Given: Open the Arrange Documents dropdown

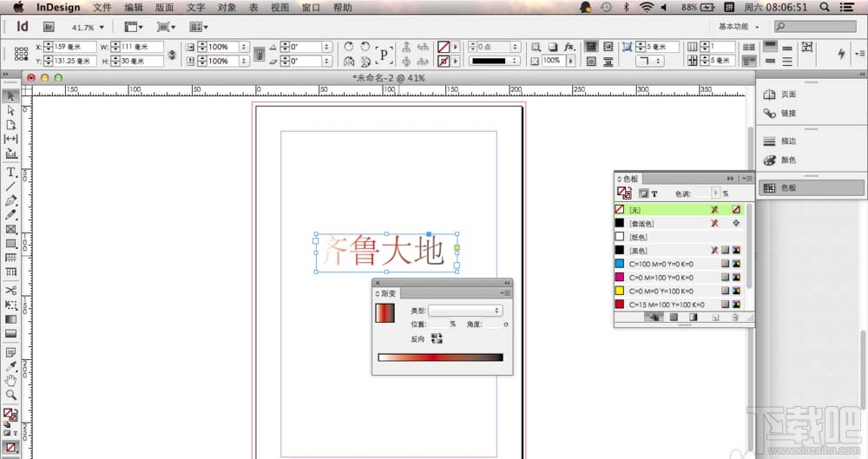Looking at the screenshot, I should (x=199, y=27).
